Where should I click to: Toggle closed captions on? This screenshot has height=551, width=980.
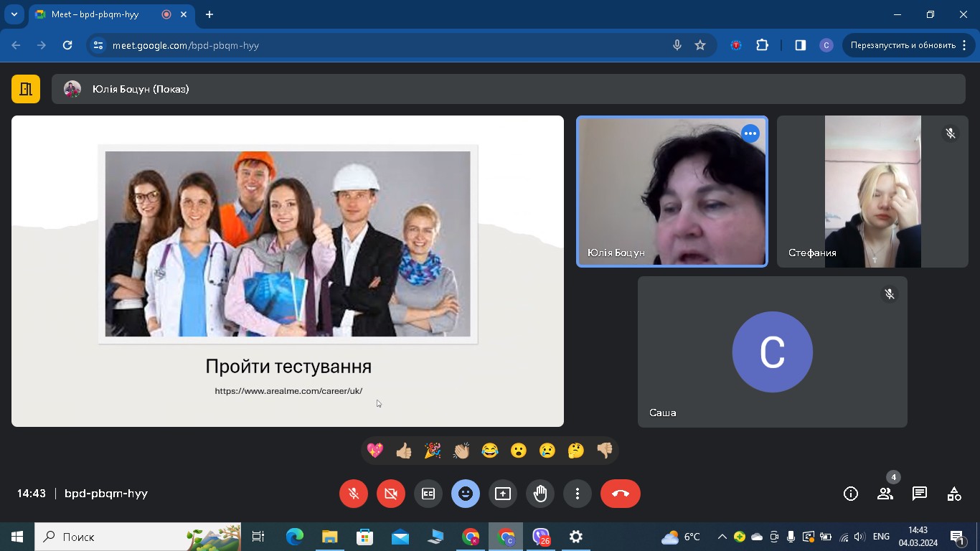pos(428,494)
